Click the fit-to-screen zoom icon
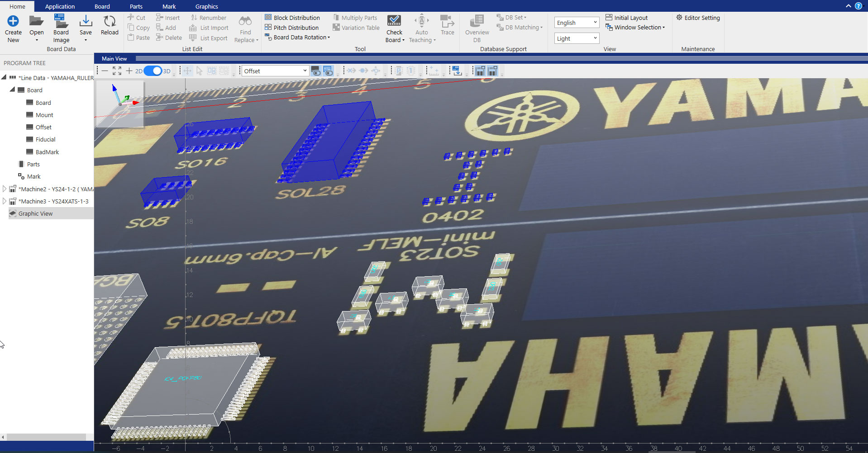This screenshot has width=868, height=453. (x=117, y=71)
